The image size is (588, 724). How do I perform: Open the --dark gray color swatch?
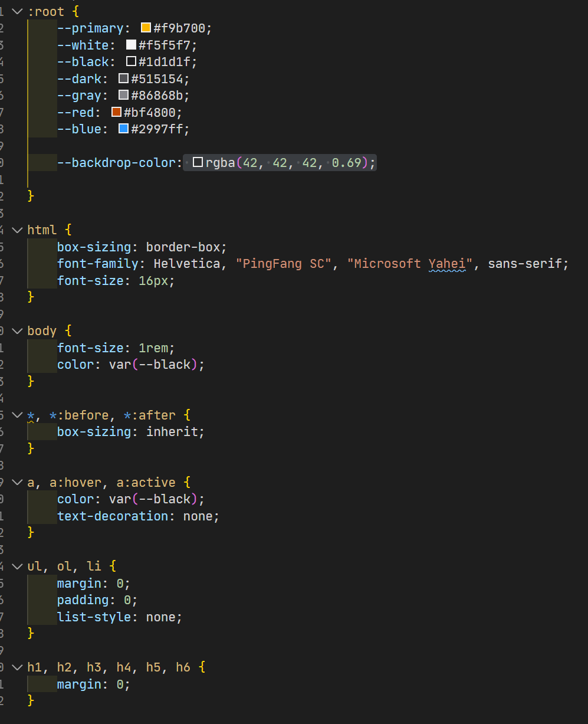(123, 78)
